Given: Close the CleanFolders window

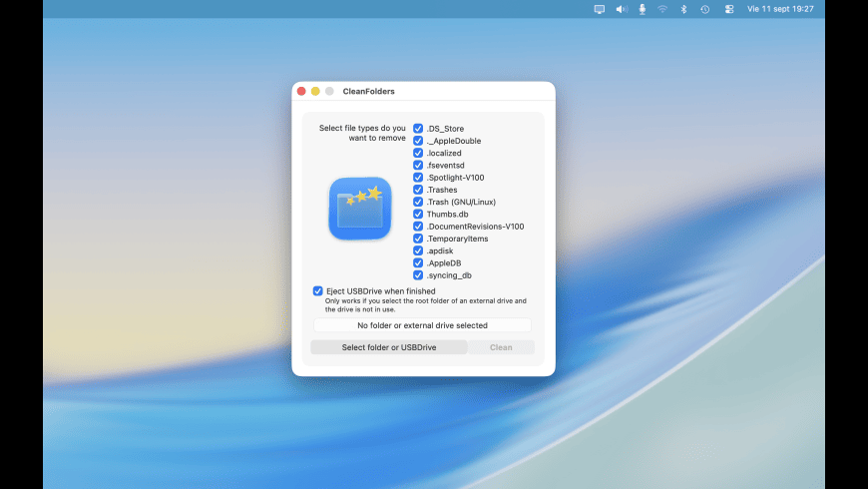Looking at the screenshot, I should point(301,91).
